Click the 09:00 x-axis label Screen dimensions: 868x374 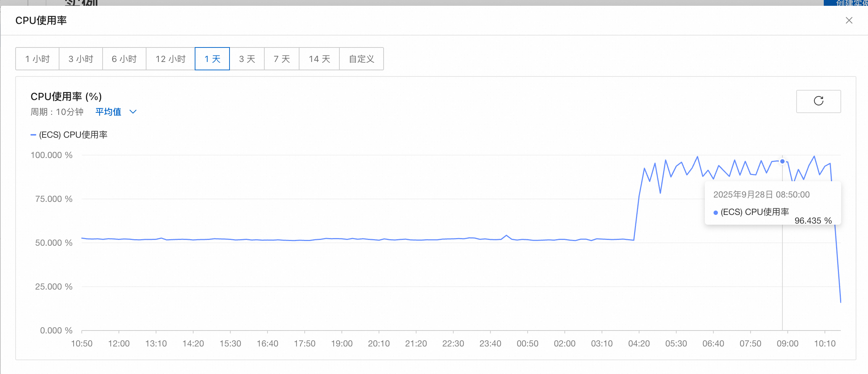[x=788, y=344]
